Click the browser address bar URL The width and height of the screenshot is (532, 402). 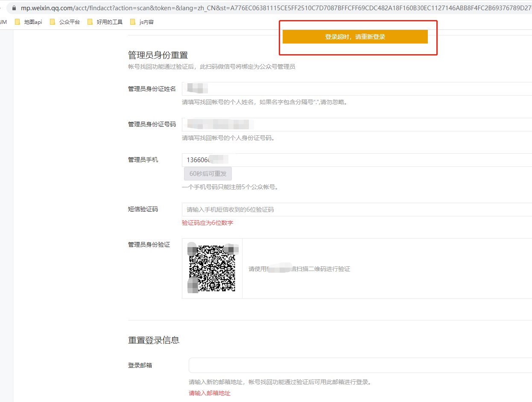276,8
